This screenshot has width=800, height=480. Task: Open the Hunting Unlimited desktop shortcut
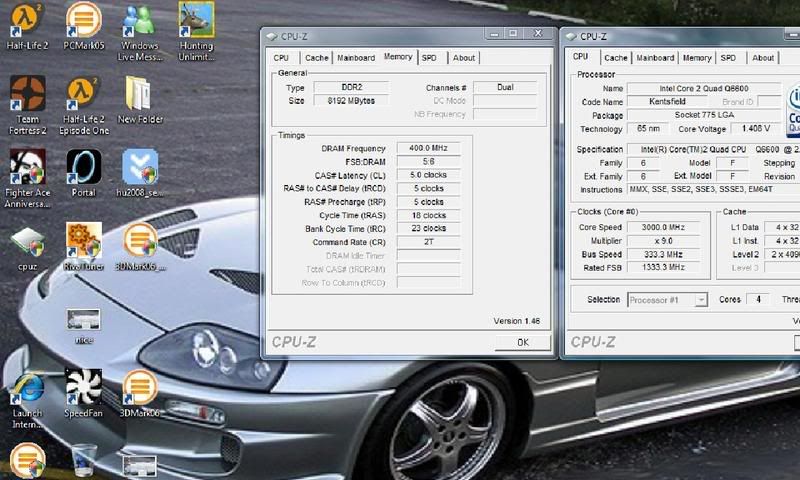coord(196,32)
